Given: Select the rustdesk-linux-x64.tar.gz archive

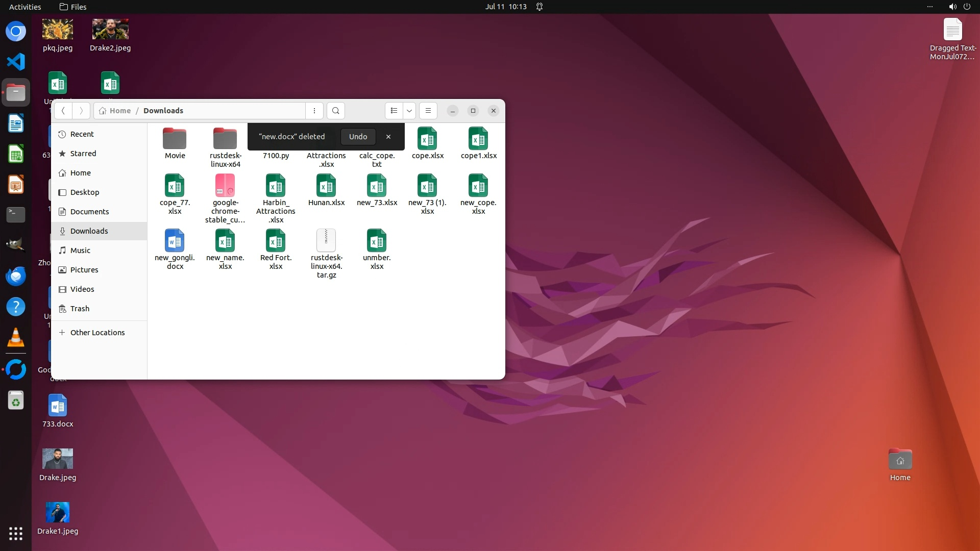Looking at the screenshot, I should click(326, 241).
